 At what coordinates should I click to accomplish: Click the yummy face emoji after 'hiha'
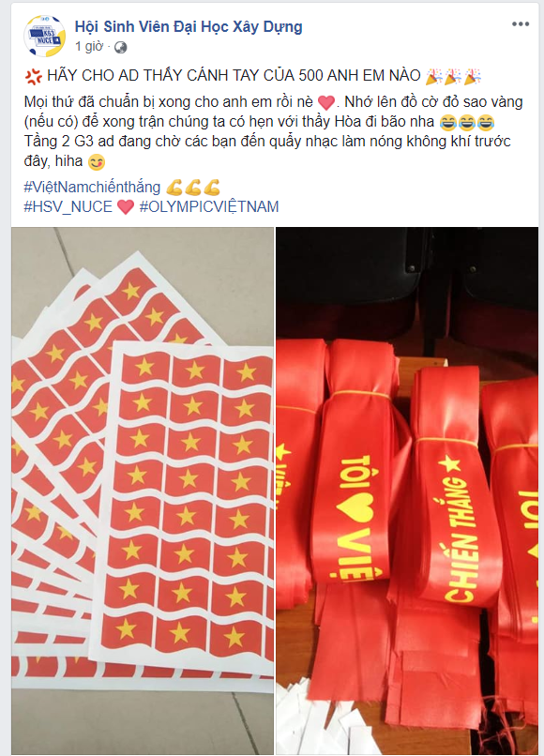point(96,162)
